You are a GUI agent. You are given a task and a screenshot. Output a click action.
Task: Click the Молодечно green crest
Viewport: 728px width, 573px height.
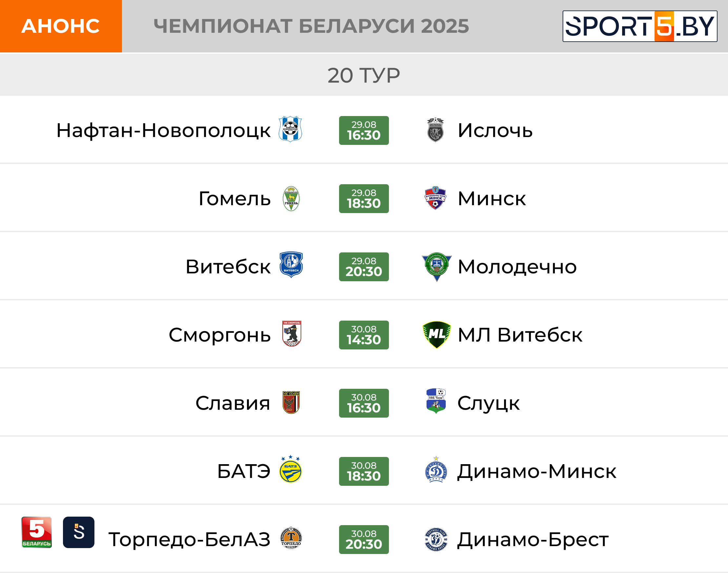436,267
